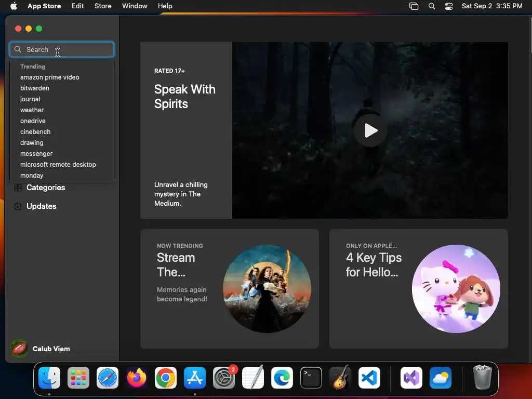This screenshot has width=532, height=399.
Task: Click the date and time in menu bar
Action: pos(492,6)
